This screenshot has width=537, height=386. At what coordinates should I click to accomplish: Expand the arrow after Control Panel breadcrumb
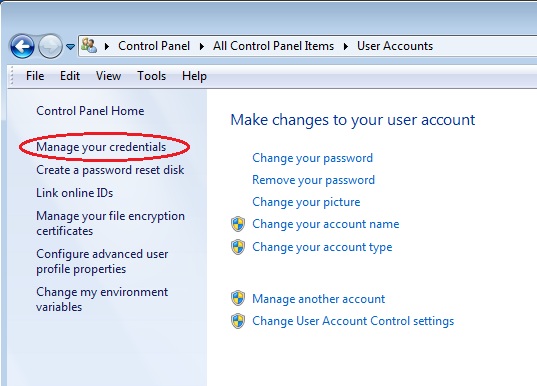(x=202, y=46)
